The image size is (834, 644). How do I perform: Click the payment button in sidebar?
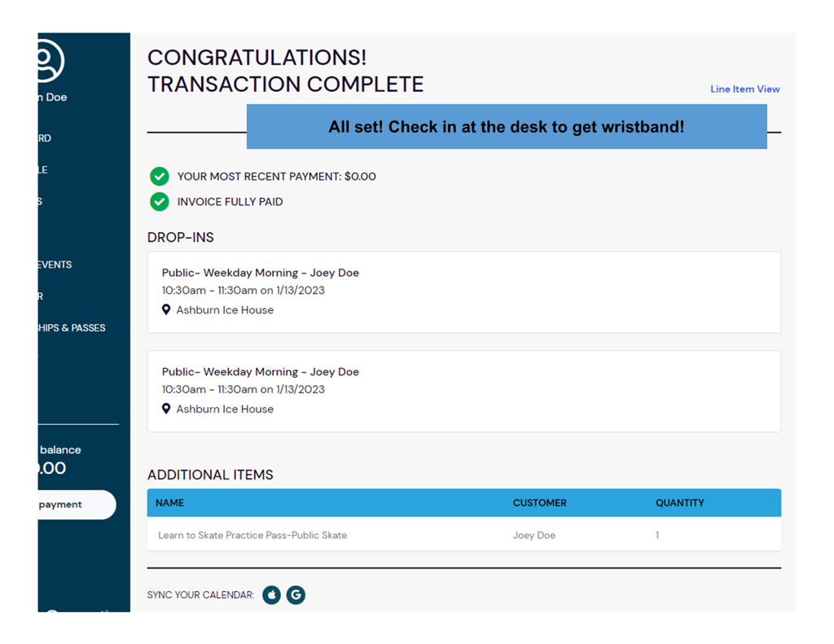(x=75, y=505)
